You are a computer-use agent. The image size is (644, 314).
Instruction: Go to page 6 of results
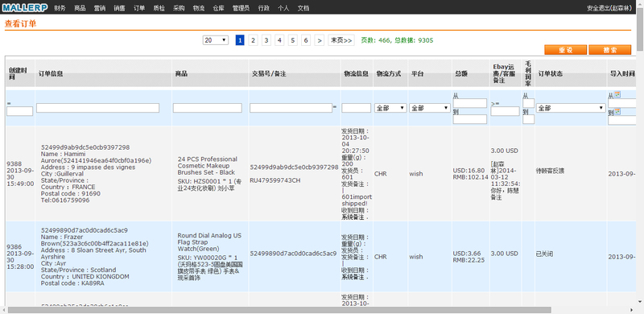[306, 40]
